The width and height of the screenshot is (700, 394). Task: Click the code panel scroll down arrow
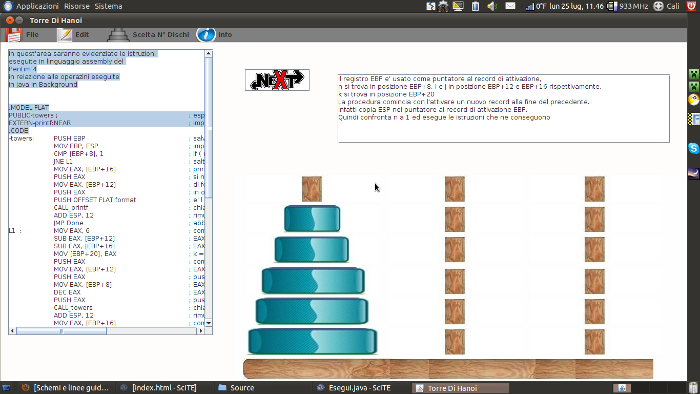(x=208, y=323)
